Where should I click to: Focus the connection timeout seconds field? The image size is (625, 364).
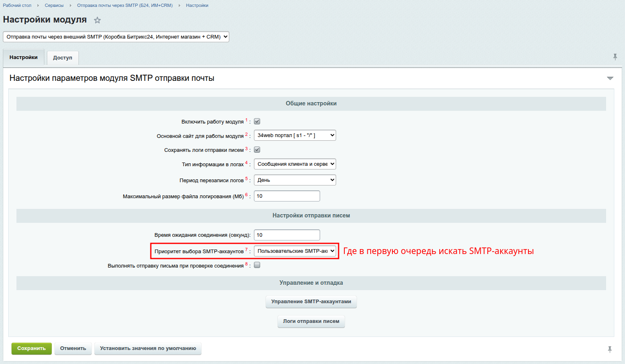click(287, 235)
